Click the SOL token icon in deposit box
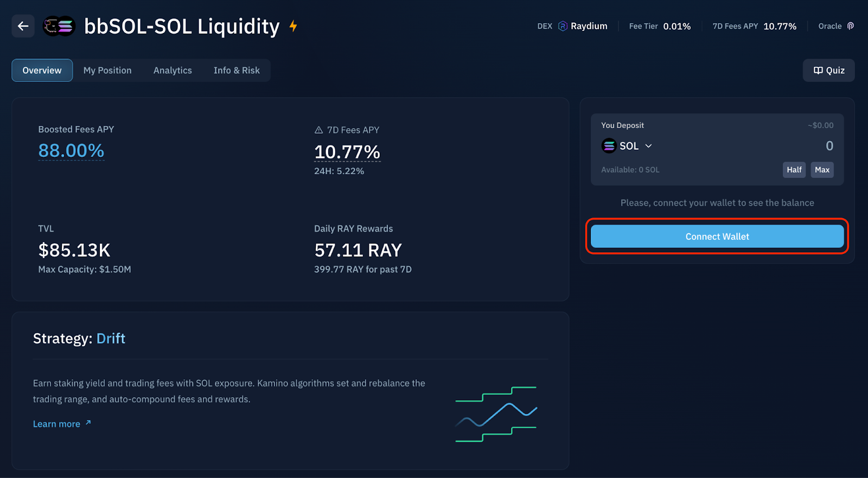868x478 pixels. coord(609,146)
